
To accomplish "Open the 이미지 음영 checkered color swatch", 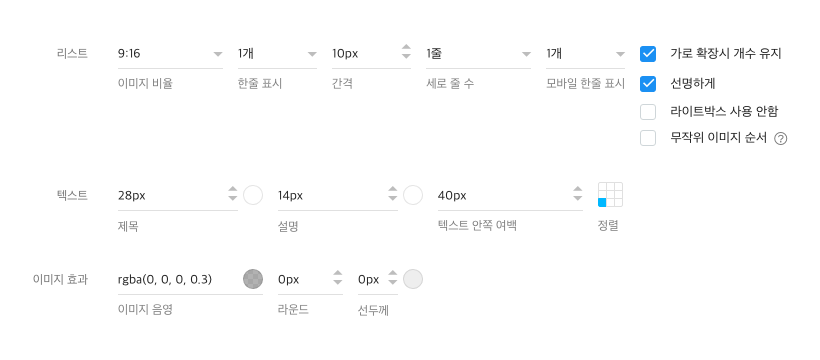I will (x=253, y=279).
